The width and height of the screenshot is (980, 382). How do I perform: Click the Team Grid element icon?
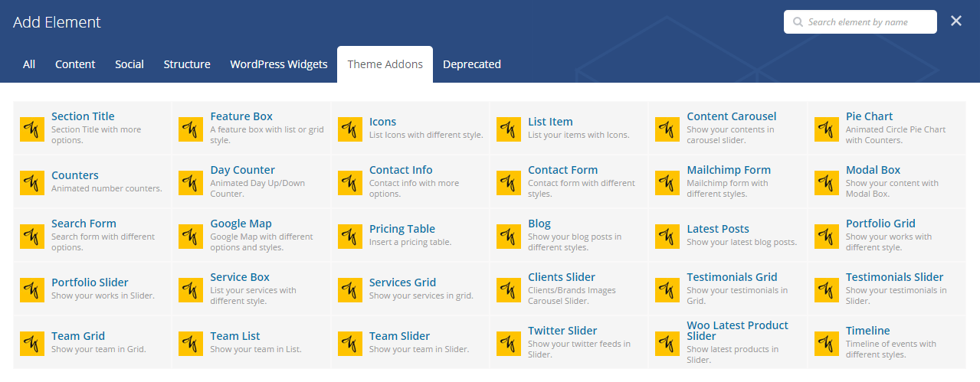31,344
